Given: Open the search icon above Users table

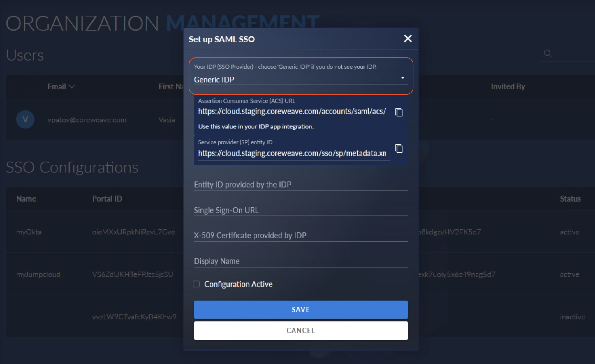Looking at the screenshot, I should [x=548, y=53].
